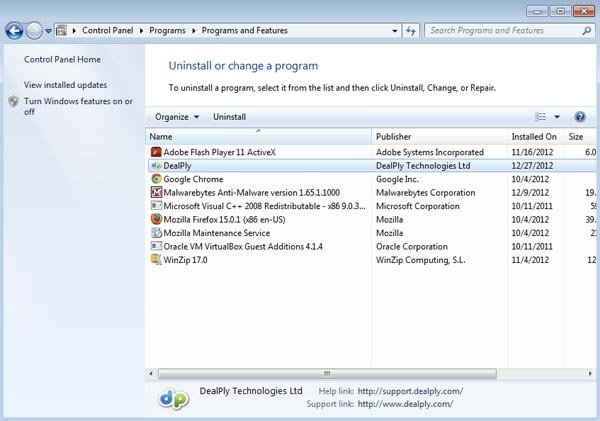Click the Forward navigation arrow

point(34,31)
